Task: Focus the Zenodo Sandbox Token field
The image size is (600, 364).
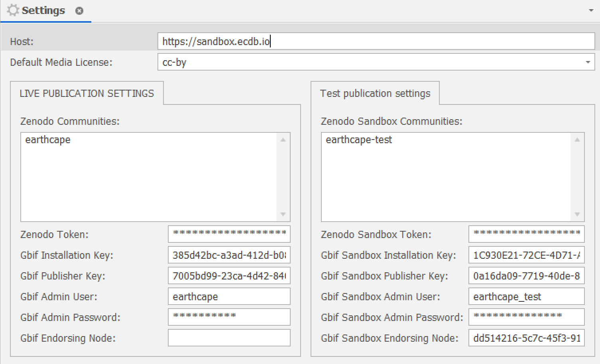Action: tap(526, 234)
